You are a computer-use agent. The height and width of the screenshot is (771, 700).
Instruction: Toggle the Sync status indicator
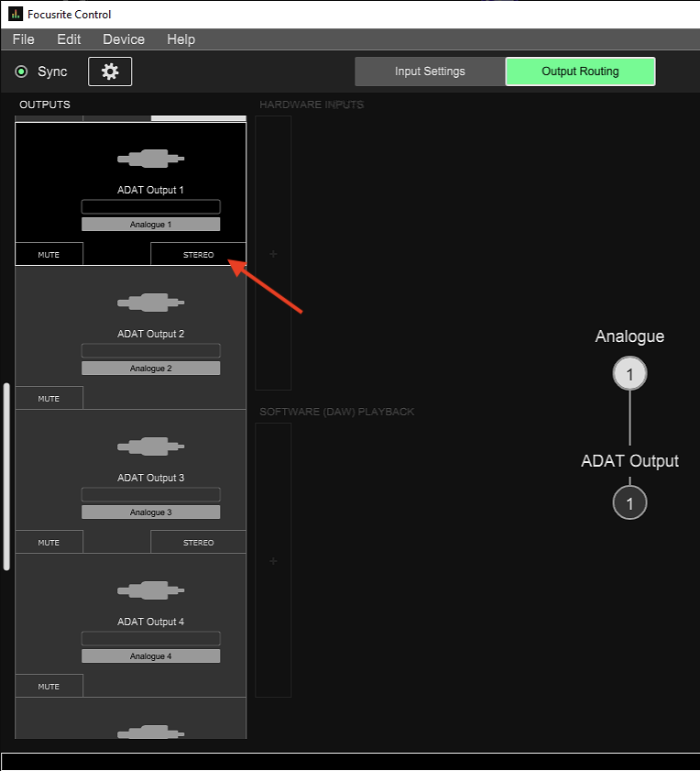pyautogui.click(x=21, y=72)
